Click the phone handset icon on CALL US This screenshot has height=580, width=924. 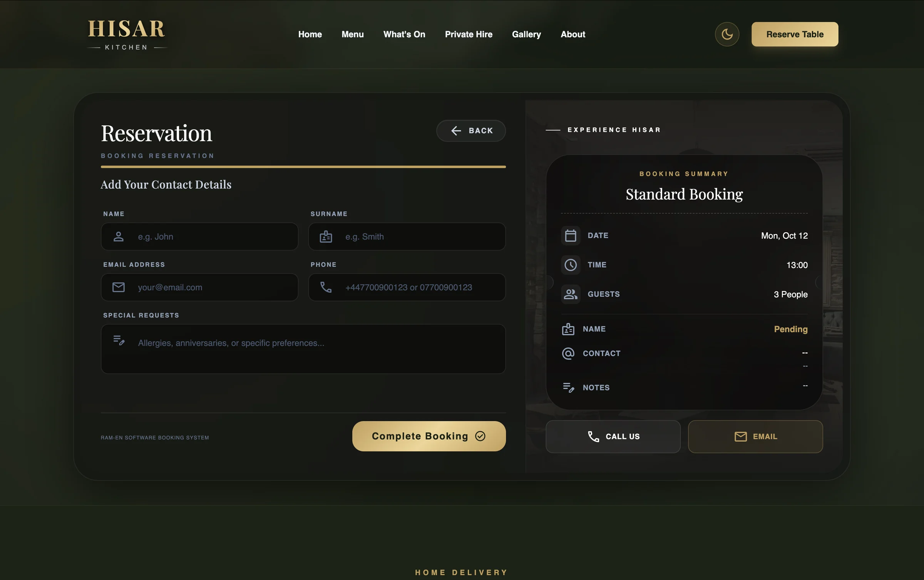[x=593, y=436]
